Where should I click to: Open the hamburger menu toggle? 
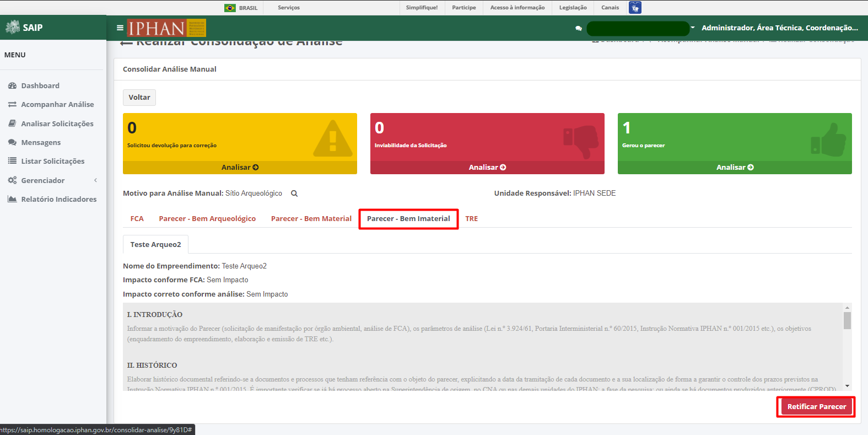(120, 28)
